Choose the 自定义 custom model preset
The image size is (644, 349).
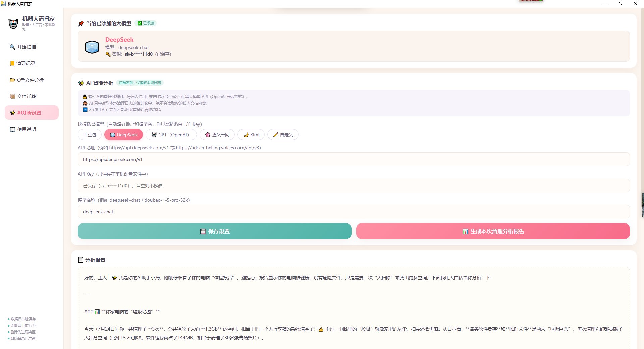click(283, 135)
